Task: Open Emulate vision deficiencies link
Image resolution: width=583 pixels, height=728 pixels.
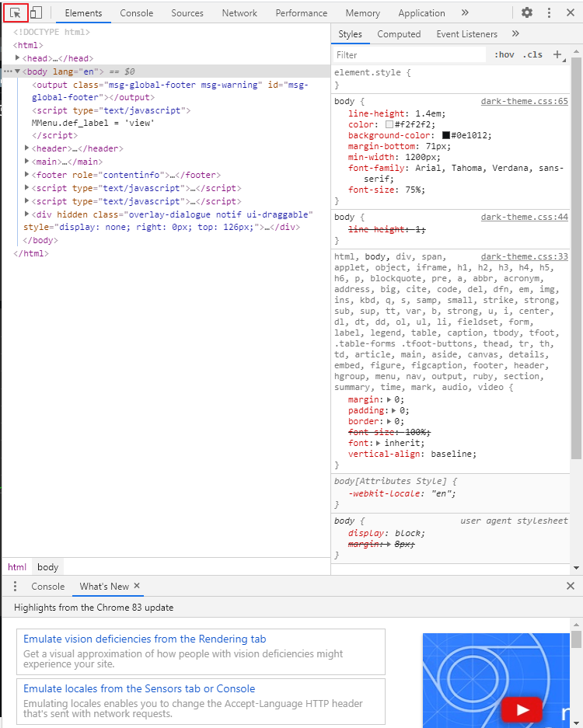Action: [x=145, y=639]
